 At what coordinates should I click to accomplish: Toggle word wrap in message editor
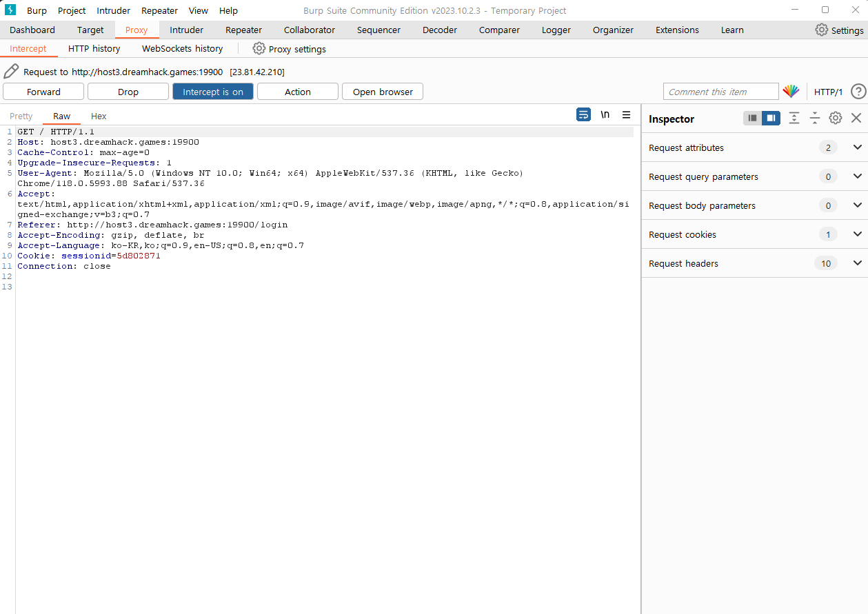click(583, 115)
